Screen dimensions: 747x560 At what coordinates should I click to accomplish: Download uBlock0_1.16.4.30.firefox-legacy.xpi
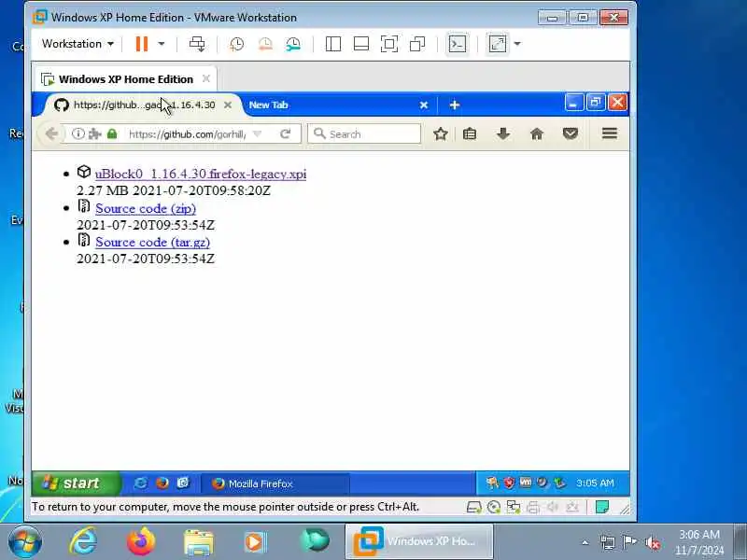(201, 174)
